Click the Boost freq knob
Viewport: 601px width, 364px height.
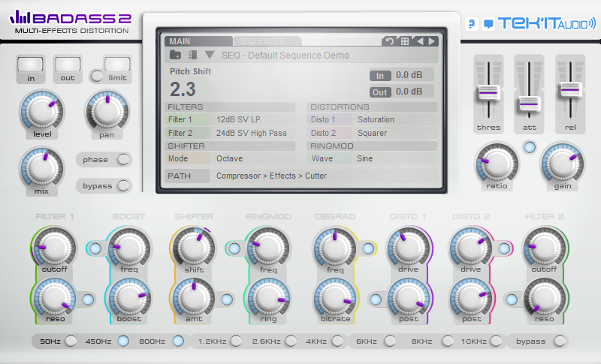point(129,247)
